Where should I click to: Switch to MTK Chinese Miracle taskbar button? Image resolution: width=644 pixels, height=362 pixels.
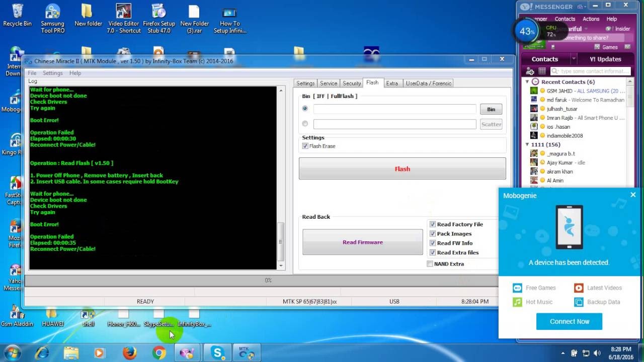(x=247, y=353)
